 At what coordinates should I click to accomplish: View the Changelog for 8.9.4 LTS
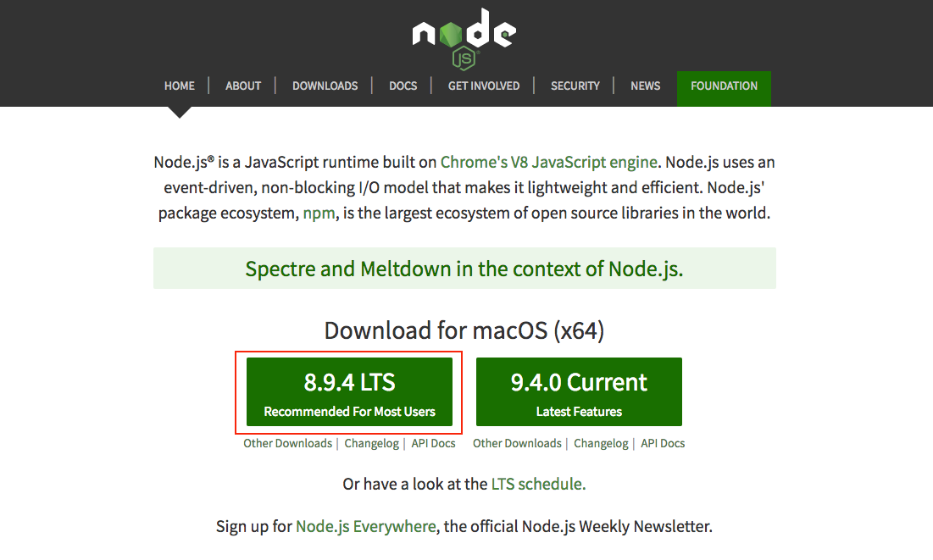[x=371, y=443]
